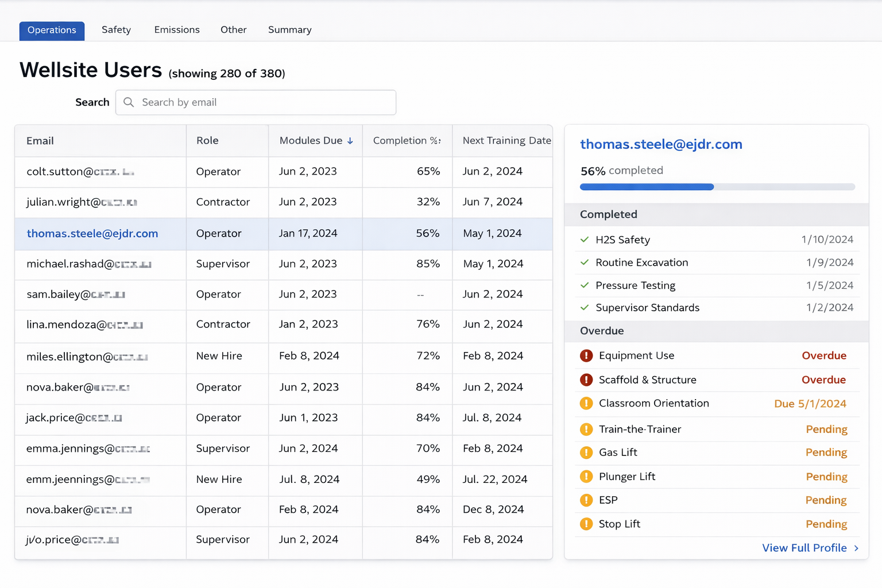The height and width of the screenshot is (588, 882).
Task: Click the search magnifier icon
Action: (129, 102)
